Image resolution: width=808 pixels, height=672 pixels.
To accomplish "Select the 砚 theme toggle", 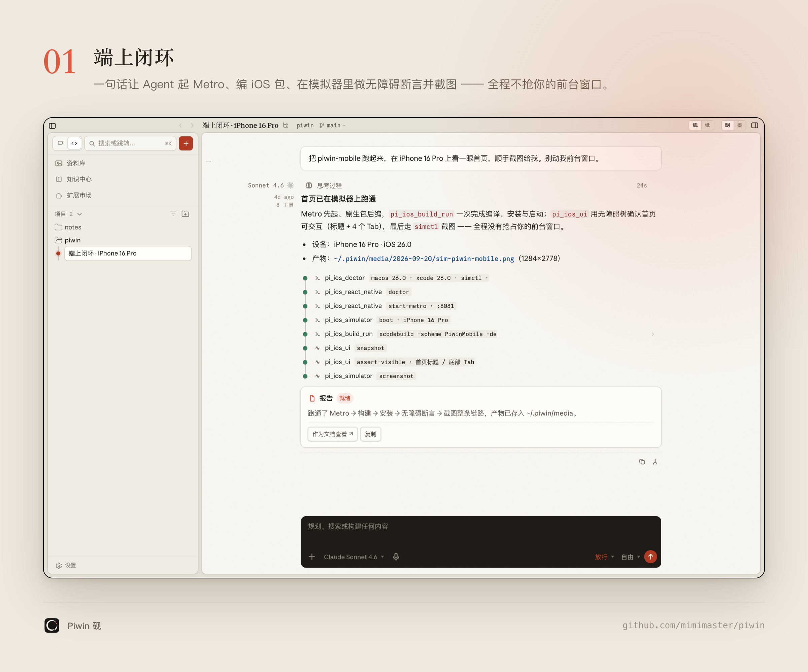I will coord(695,126).
